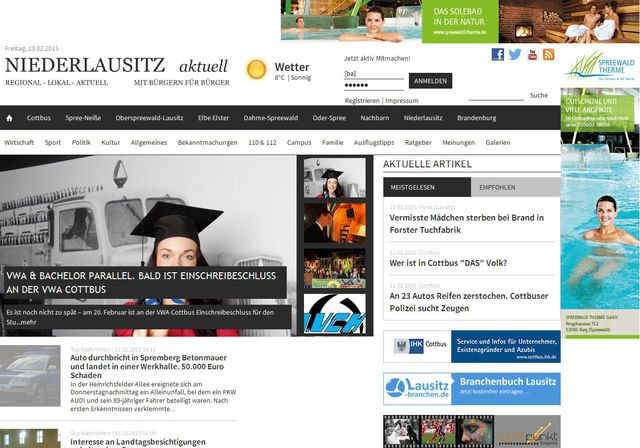Open the Facebook page icon

click(x=498, y=54)
